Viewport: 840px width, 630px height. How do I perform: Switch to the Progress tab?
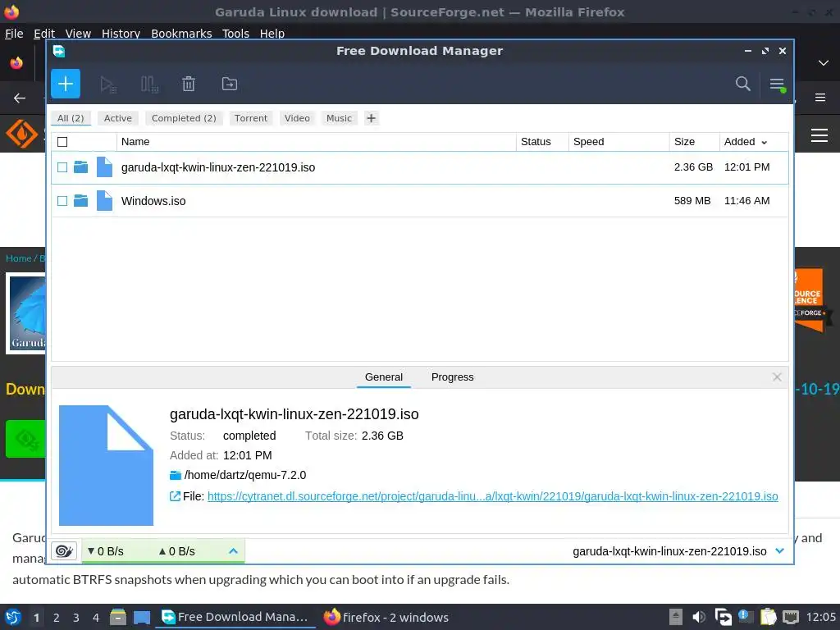point(452,377)
